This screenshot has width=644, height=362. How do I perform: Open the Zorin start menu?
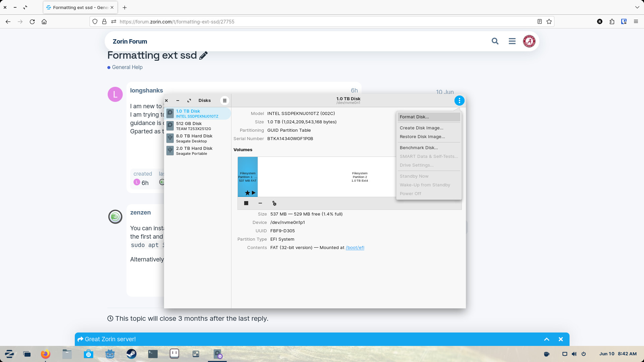point(9,354)
